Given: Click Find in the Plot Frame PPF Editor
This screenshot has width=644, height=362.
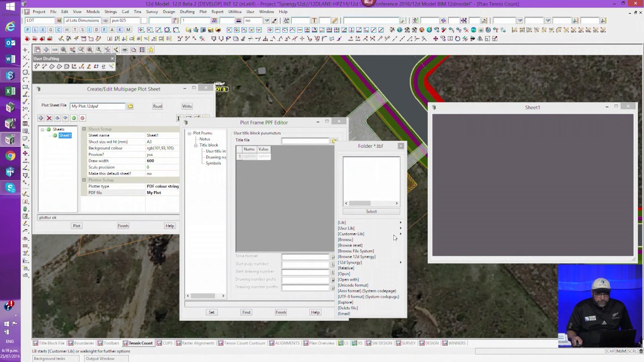Looking at the screenshot, I should (x=246, y=312).
